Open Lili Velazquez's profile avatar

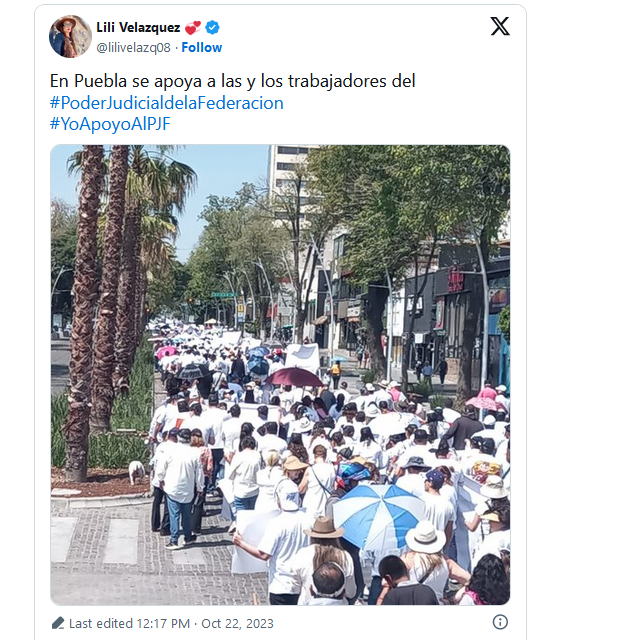[70, 36]
